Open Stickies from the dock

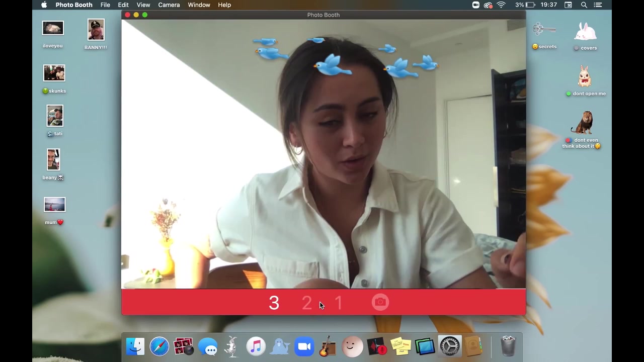tap(400, 346)
